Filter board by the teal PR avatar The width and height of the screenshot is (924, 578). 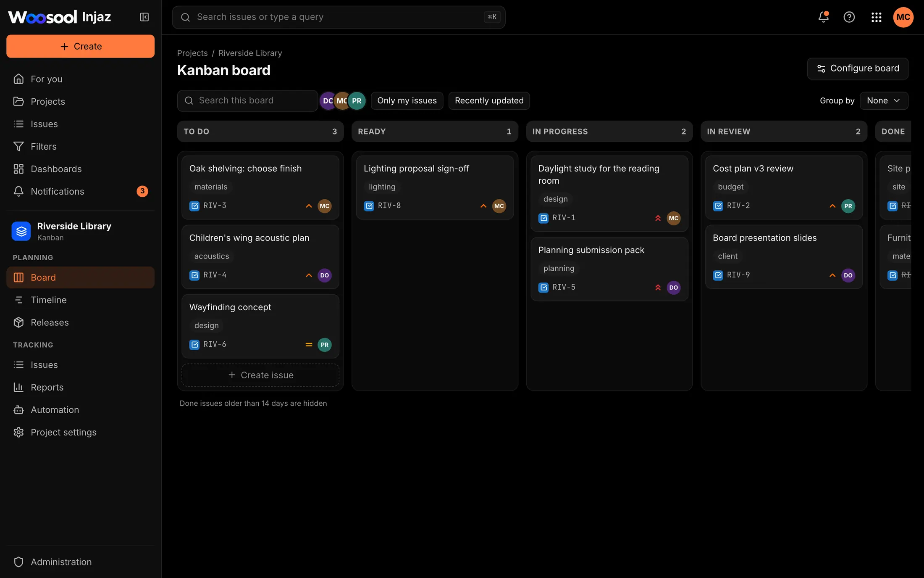tap(357, 101)
